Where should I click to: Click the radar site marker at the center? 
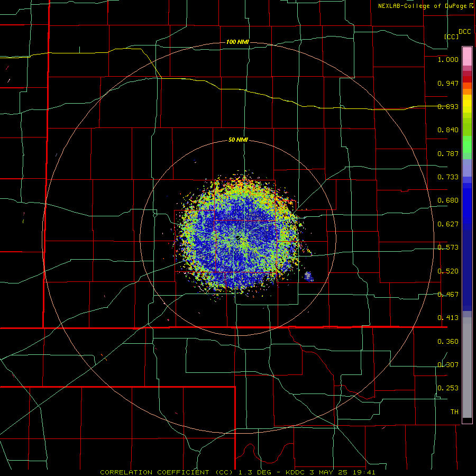(x=238, y=237)
